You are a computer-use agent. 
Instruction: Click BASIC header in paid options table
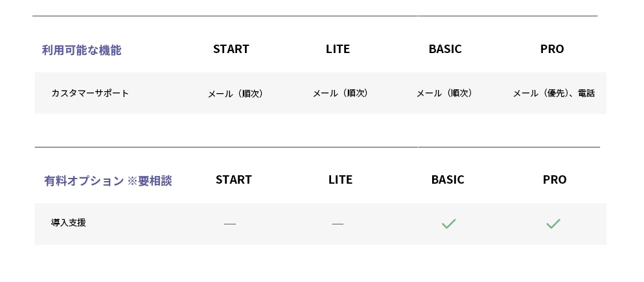pyautogui.click(x=448, y=180)
